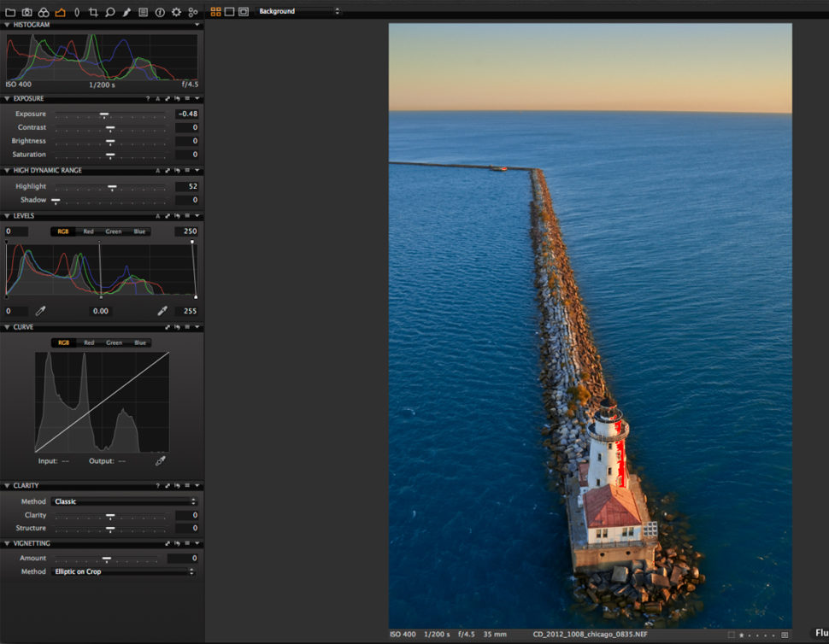Image resolution: width=829 pixels, height=644 pixels.
Task: Open the Color tool tab with three circles
Action: click(x=44, y=12)
